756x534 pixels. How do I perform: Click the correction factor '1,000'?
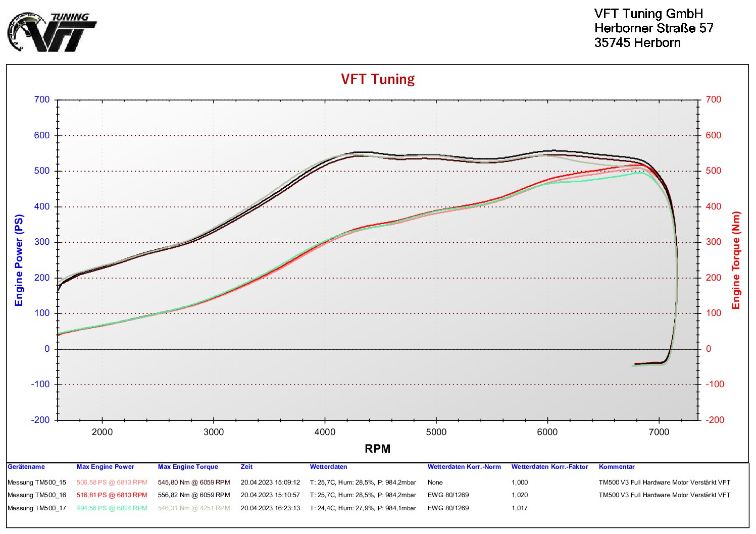(x=520, y=483)
